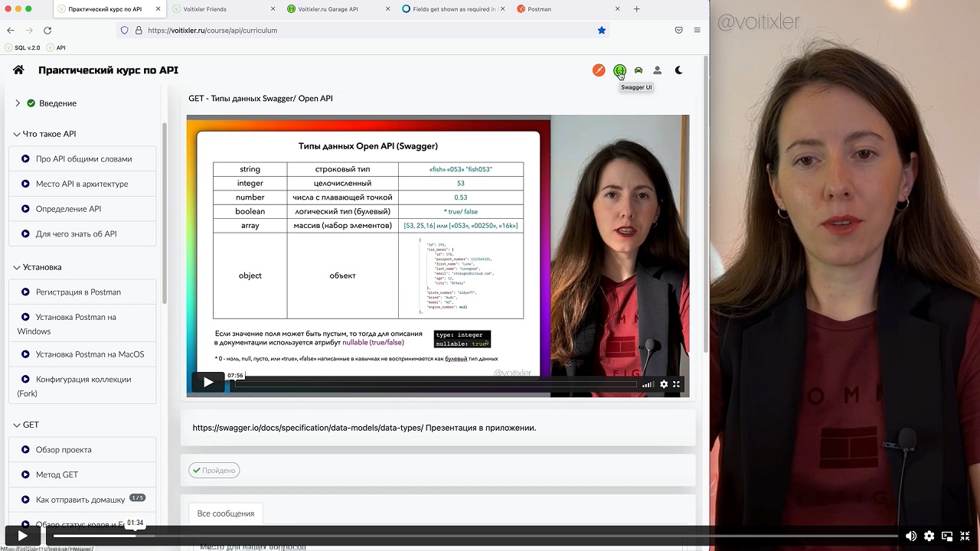Bookmark page with the blue star icon

pyautogui.click(x=602, y=31)
